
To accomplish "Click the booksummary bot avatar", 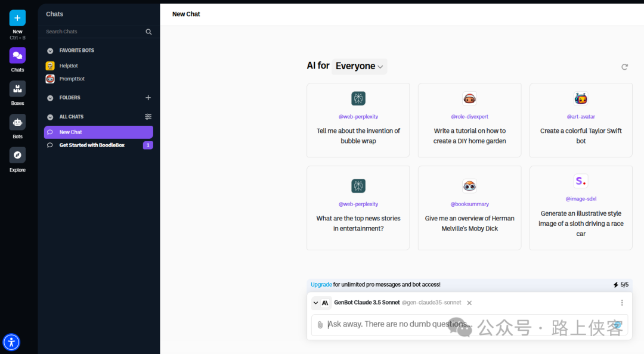I will 469,186.
